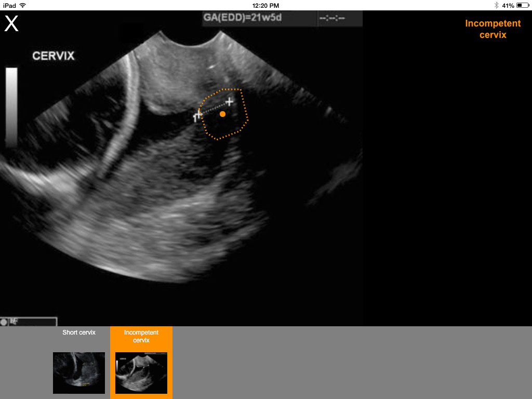Click the right caliper cross on the scan
The height and width of the screenshot is (399, 532).
click(x=229, y=102)
